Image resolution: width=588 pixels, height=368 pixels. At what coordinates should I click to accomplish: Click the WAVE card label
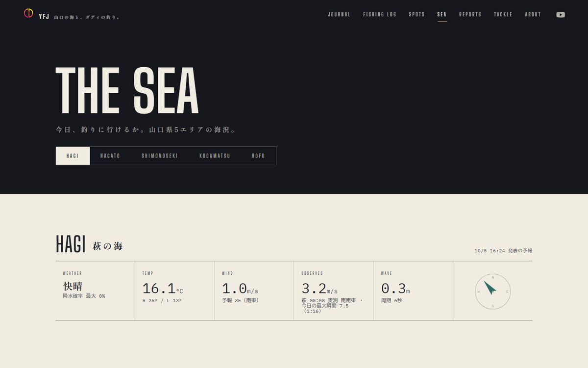click(x=387, y=273)
